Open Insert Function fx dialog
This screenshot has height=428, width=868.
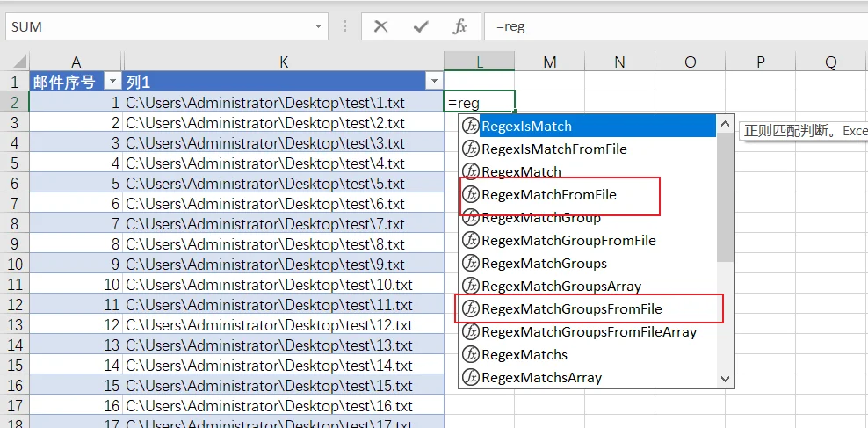[x=459, y=26]
